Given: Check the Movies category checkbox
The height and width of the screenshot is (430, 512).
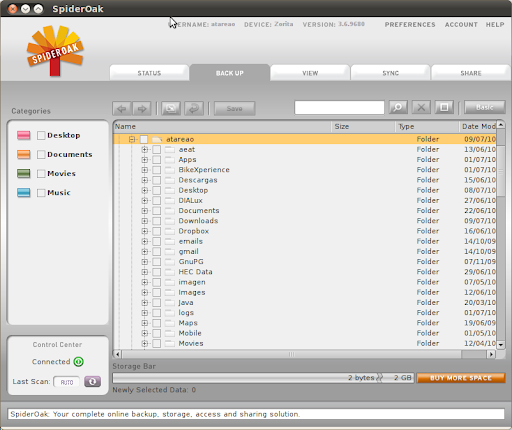Looking at the screenshot, I should pos(41,174).
